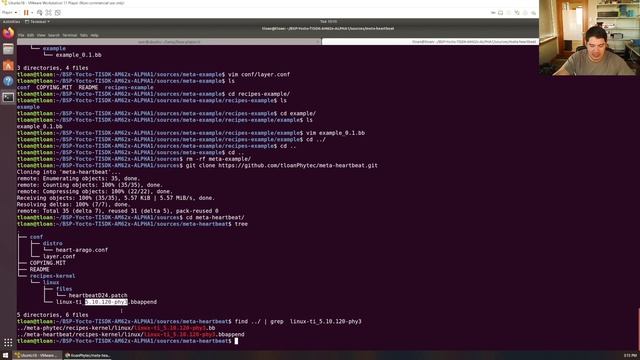640x360 pixels.
Task: Open the terminal Help menu
Action: pyautogui.click(x=95, y=36)
